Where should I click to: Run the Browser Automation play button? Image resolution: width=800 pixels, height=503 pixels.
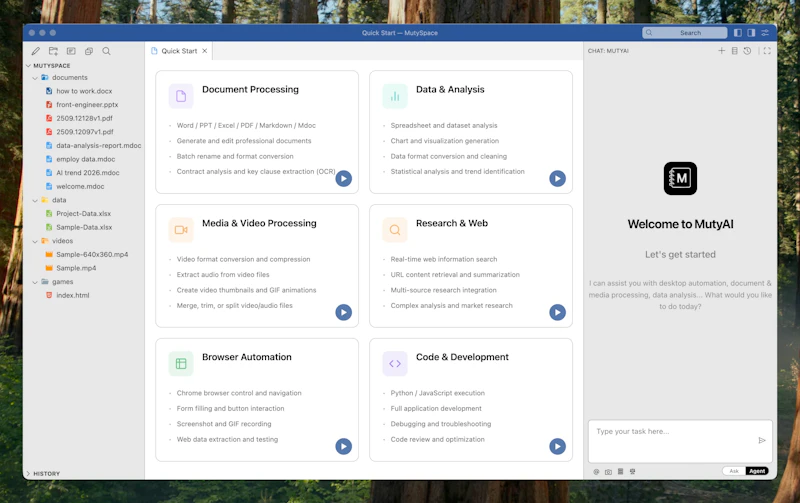click(343, 446)
